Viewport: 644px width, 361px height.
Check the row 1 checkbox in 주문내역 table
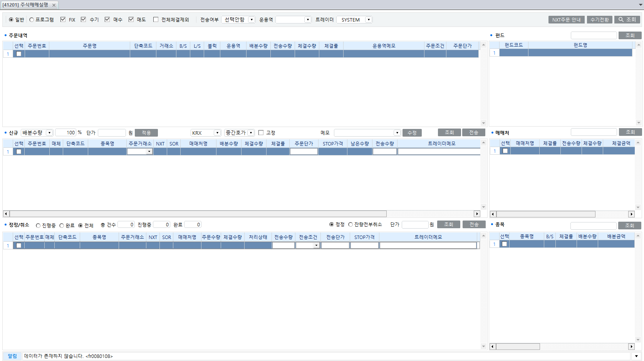coord(18,54)
